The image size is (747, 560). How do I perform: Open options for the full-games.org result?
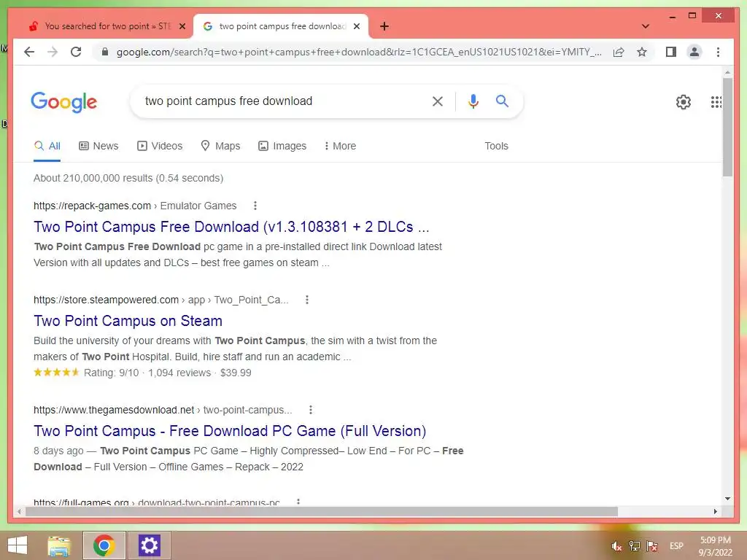[x=298, y=502]
